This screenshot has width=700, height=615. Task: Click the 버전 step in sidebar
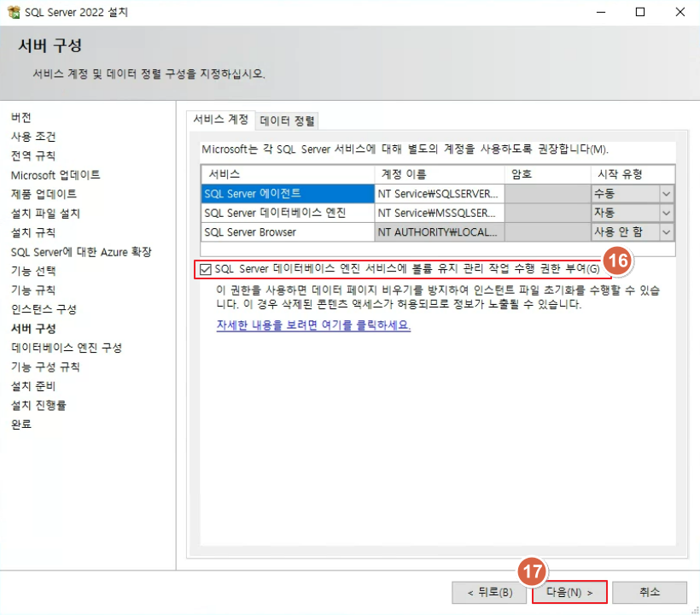tap(21, 118)
